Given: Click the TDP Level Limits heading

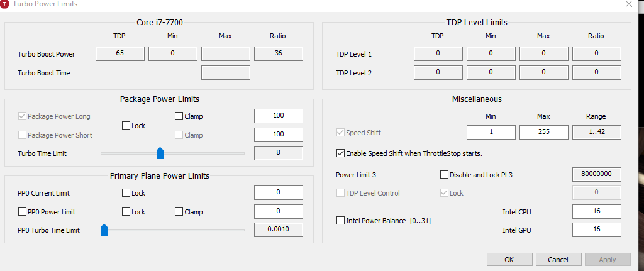Looking at the screenshot, I should pos(477,23).
